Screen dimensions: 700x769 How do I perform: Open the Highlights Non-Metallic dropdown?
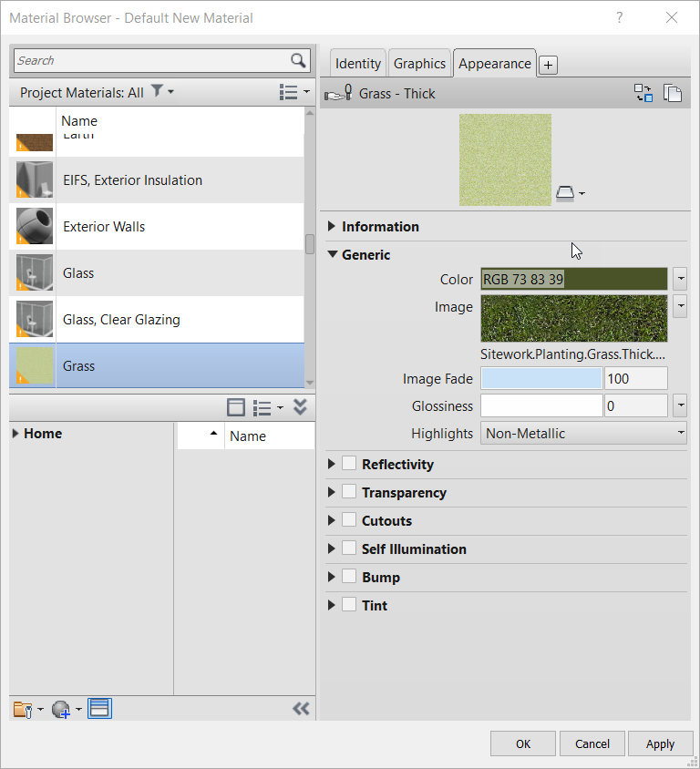(583, 433)
